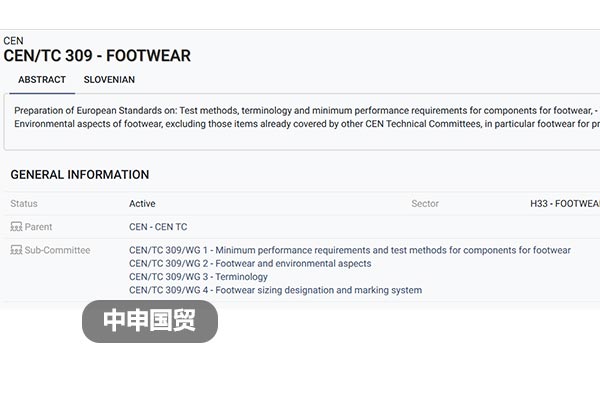Image resolution: width=600 pixels, height=400 pixels.
Task: Click the GENERAL INFORMATION section heading
Action: point(80,175)
